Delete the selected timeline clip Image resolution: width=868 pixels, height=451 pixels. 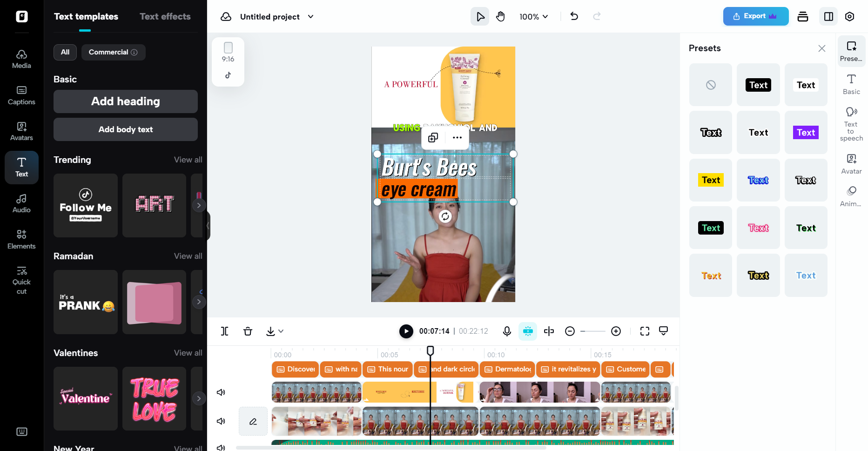coord(248,331)
